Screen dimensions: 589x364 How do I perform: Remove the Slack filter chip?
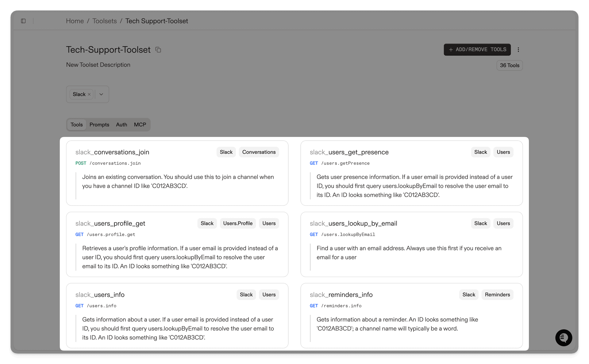[89, 94]
